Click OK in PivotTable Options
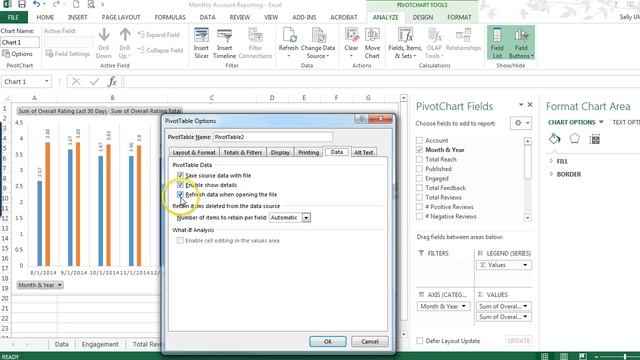Viewport: 640px width, 360px height. coord(328,342)
